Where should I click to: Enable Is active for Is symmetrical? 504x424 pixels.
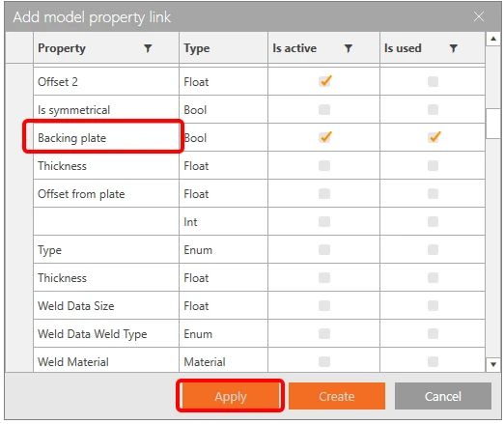tap(324, 109)
